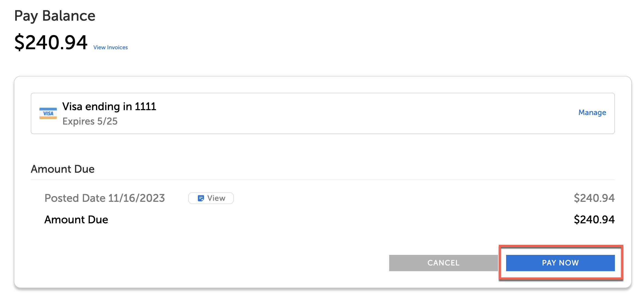Click the Expires 5/25 card text
Viewport: 644px width, 303px height.
click(x=90, y=121)
